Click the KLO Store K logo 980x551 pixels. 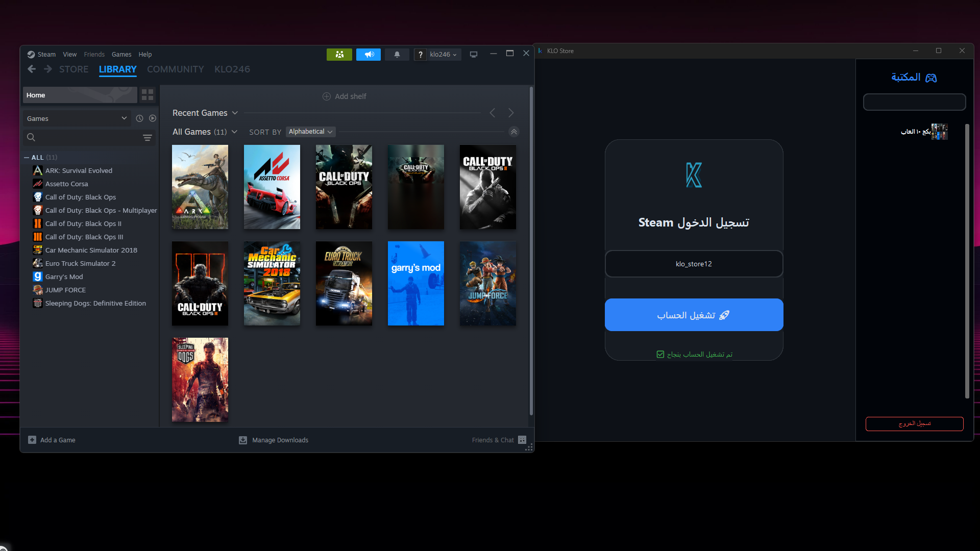coord(694,175)
